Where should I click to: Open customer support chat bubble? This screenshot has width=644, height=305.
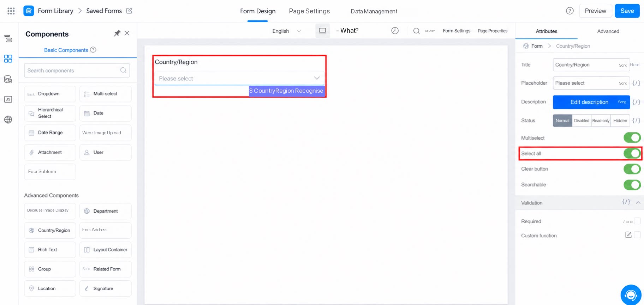pos(631,295)
